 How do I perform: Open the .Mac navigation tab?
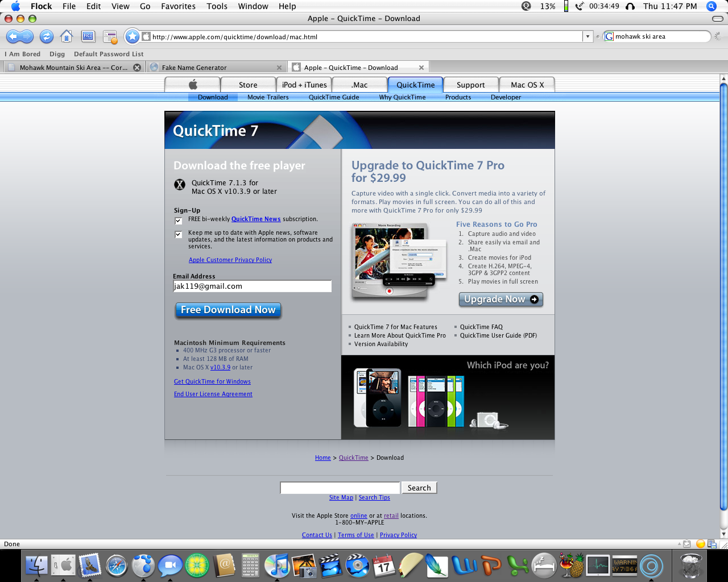359,85
